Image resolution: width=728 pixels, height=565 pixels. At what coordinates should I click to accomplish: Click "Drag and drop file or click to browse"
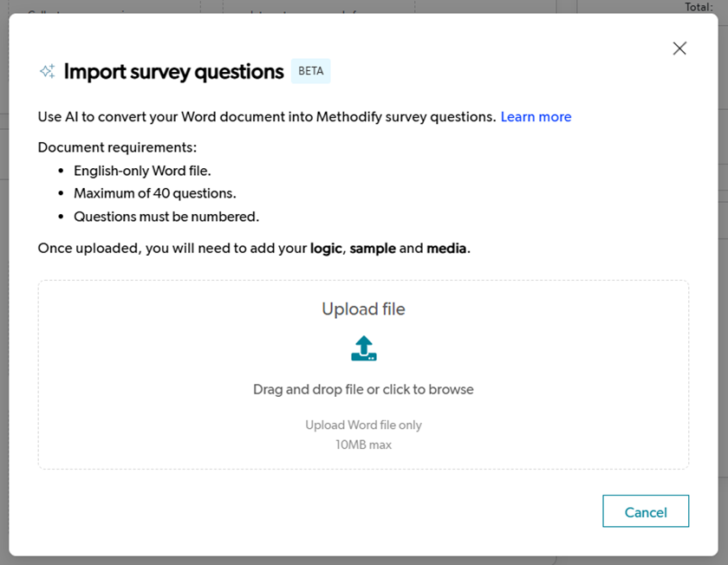click(x=363, y=390)
